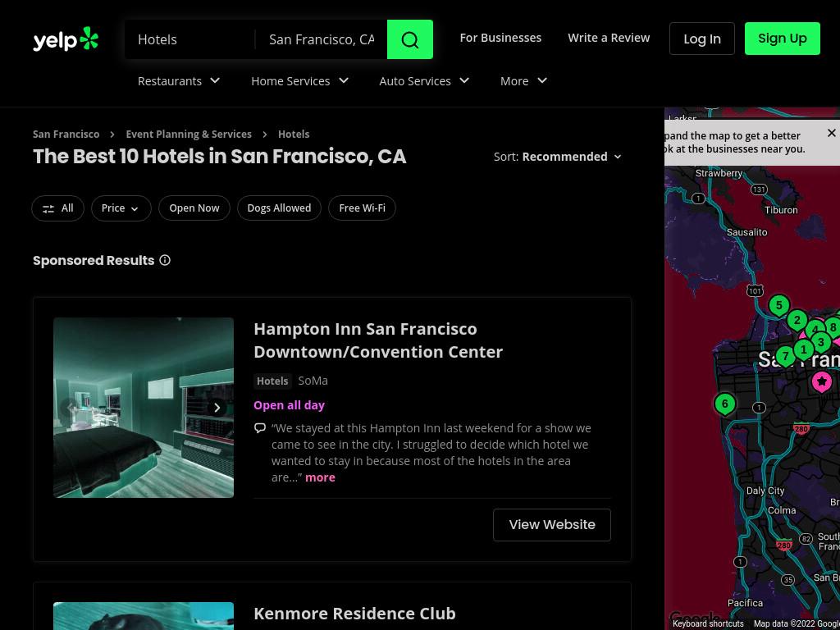Open Event Planning & Services breadcrumb
Viewport: 840px width, 630px height.
pos(189,134)
